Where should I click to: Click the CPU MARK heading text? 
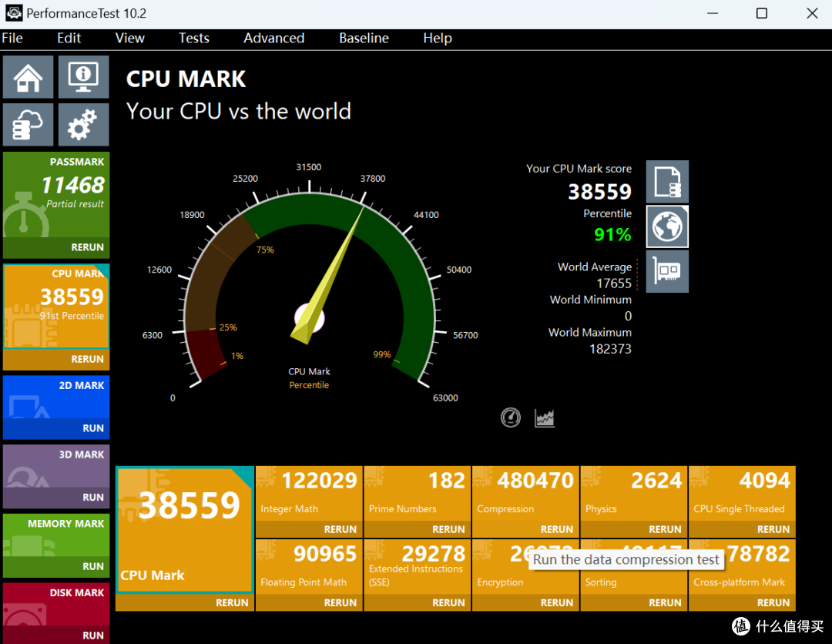(186, 79)
